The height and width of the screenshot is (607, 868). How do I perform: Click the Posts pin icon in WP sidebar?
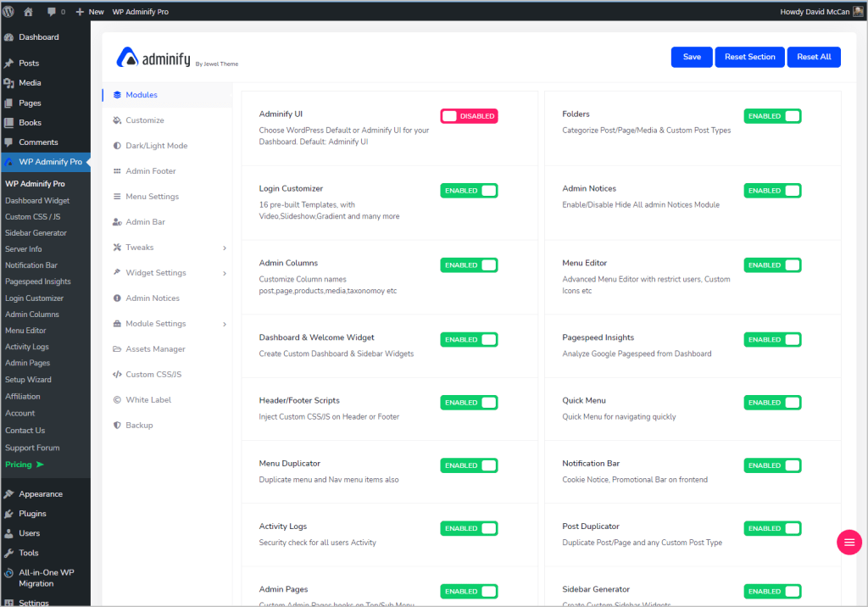click(x=8, y=63)
